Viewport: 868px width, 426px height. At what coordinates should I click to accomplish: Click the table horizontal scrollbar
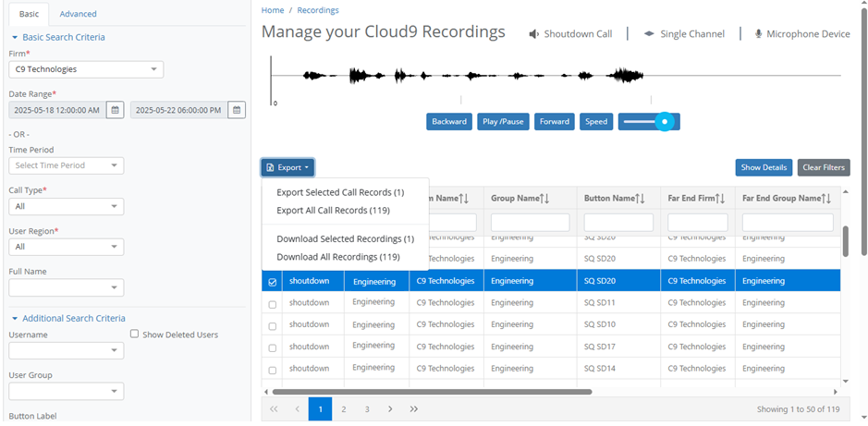(x=433, y=392)
